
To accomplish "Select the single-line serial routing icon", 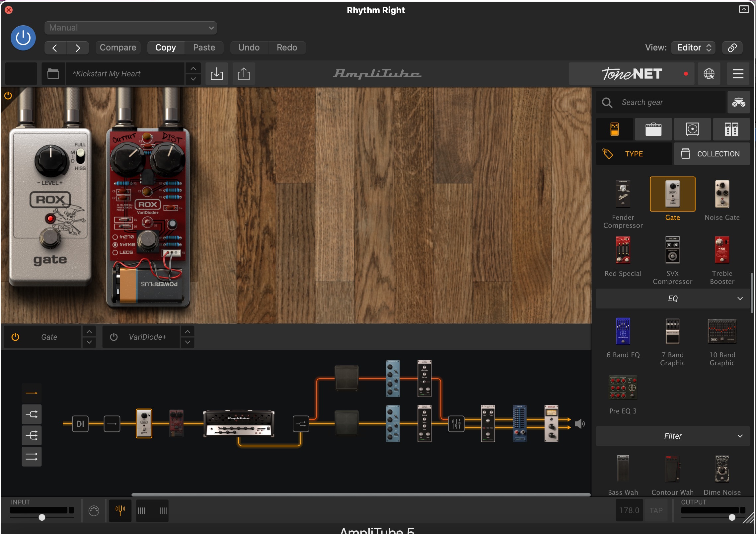I will point(32,393).
